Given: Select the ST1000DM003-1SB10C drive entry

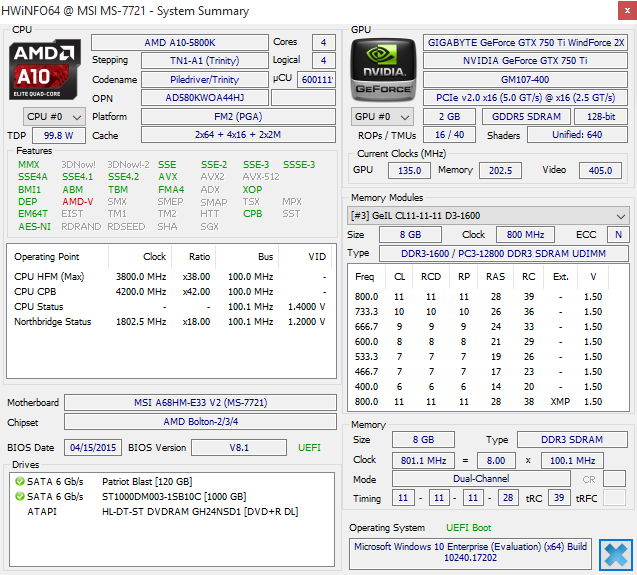Looking at the screenshot, I should [174, 497].
